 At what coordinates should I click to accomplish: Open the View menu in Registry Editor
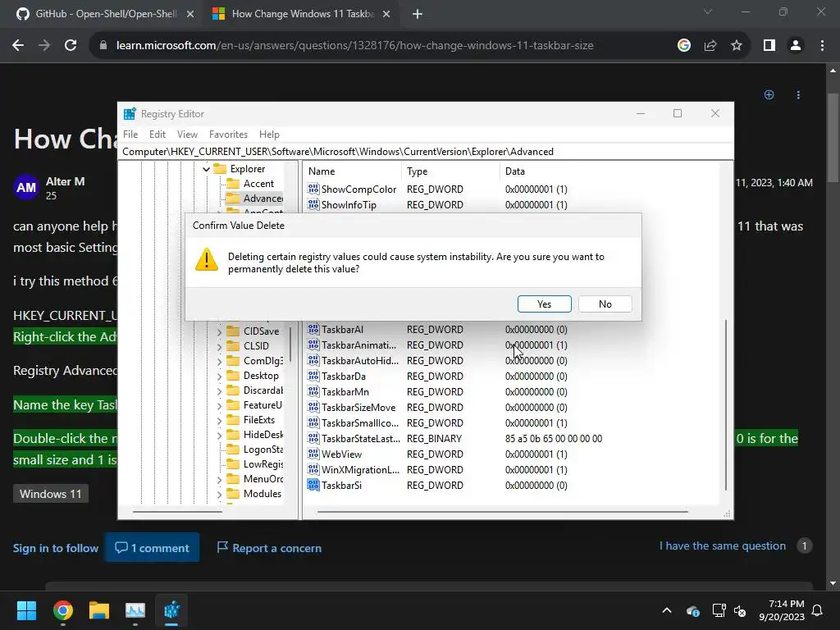[187, 135]
